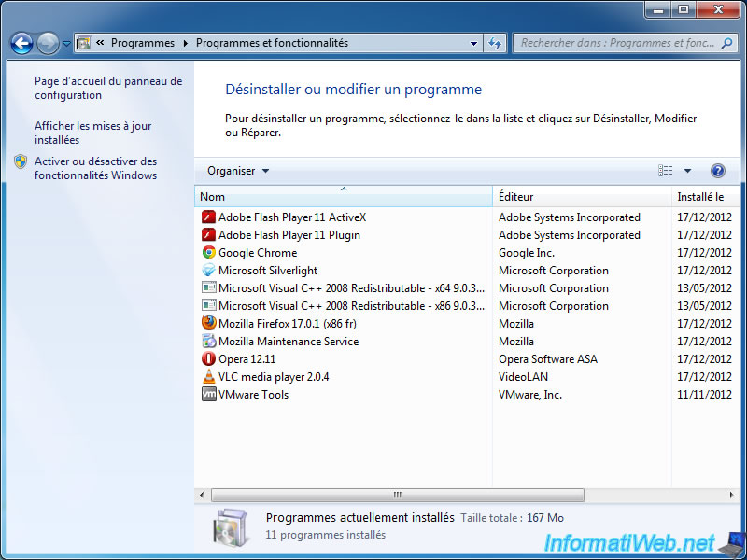Select VMware Tools entry

[467, 394]
